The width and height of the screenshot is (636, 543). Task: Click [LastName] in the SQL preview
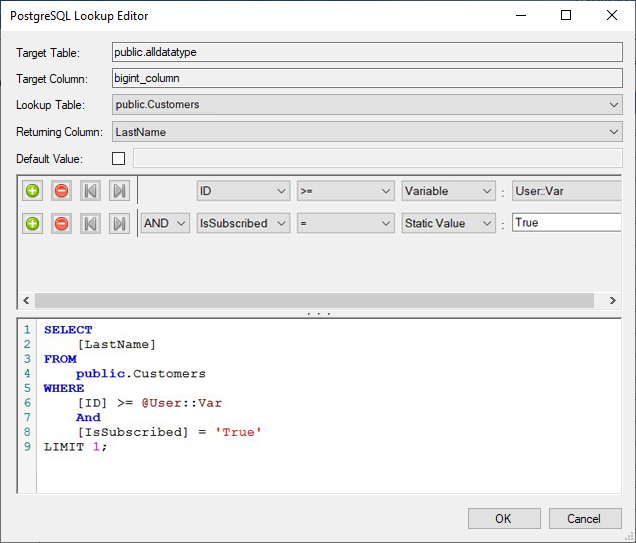[x=116, y=345]
